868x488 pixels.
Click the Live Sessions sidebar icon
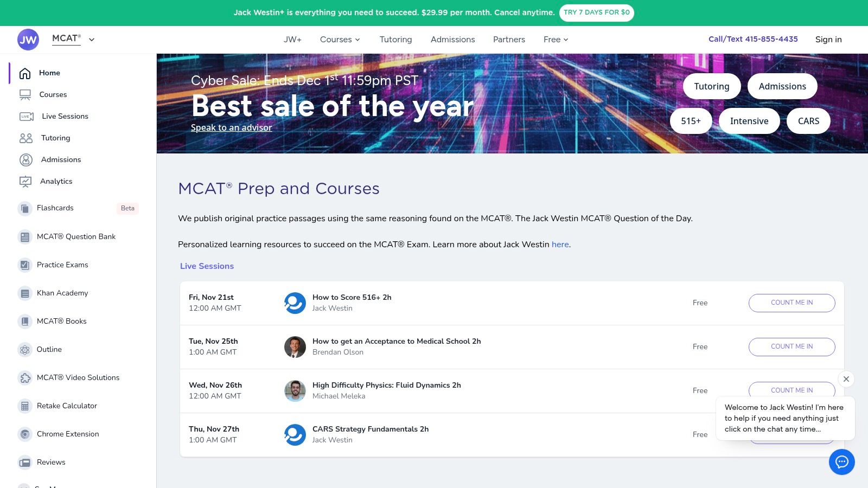coord(27,117)
